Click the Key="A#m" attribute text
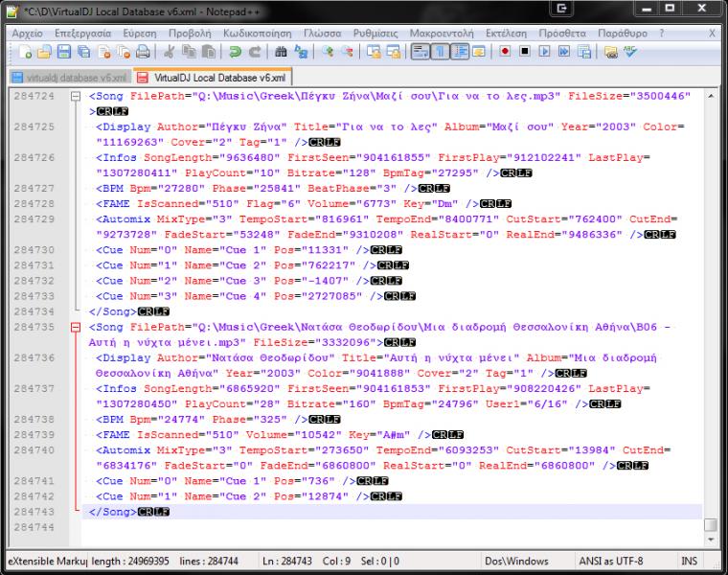This screenshot has height=575, width=728. click(379, 435)
